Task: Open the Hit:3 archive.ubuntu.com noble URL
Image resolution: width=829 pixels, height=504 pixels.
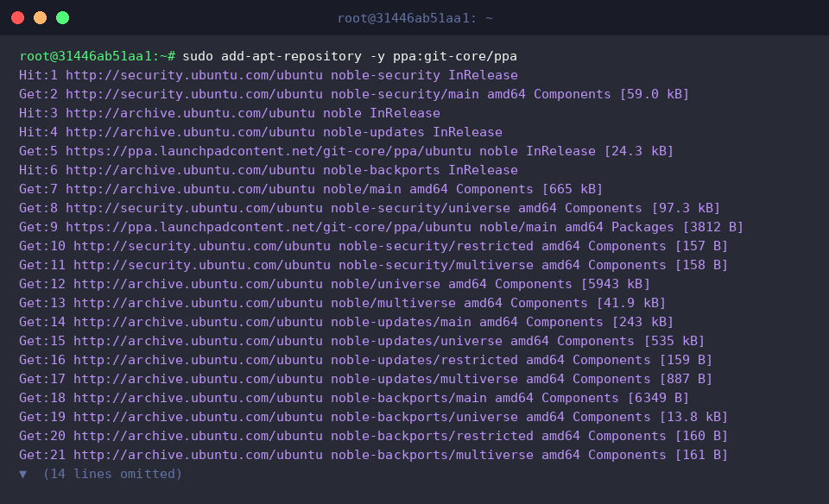Action: click(x=190, y=113)
